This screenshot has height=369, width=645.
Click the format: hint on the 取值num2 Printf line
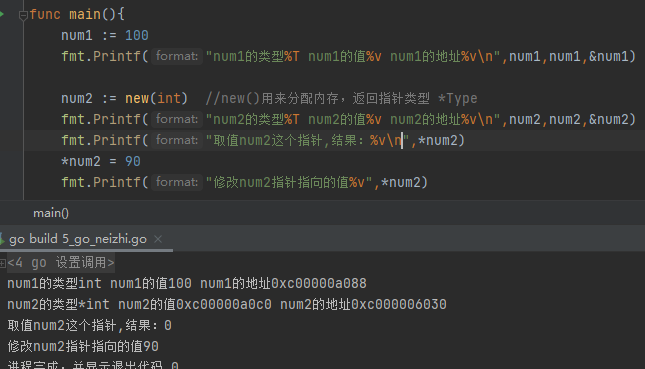pyautogui.click(x=177, y=140)
